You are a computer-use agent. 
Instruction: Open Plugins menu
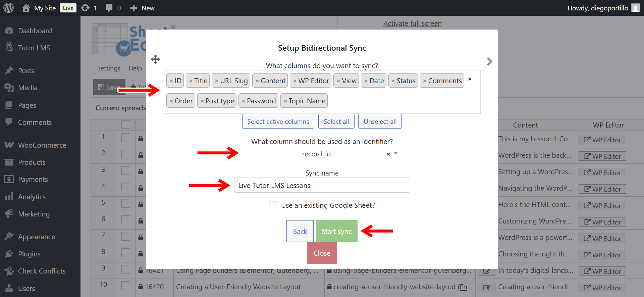29,254
